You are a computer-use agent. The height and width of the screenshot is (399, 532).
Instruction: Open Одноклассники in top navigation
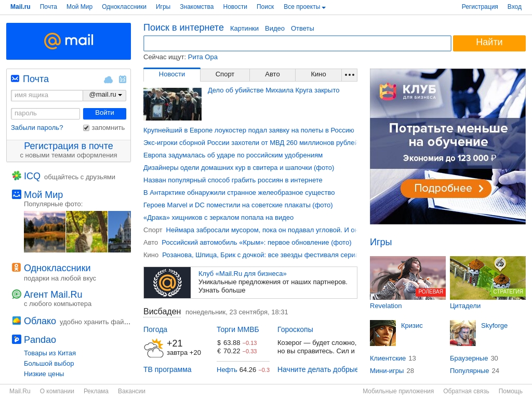[x=124, y=7]
